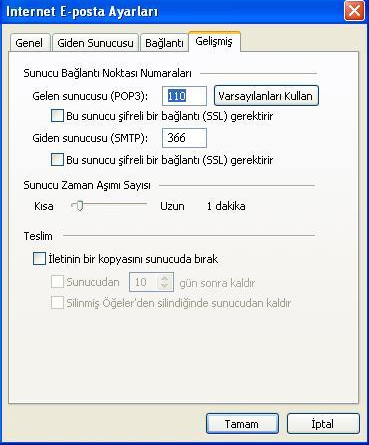The image size is (369, 445).
Task: Close the Internet E-posta Ayarları dialog
Action: [354, 11]
